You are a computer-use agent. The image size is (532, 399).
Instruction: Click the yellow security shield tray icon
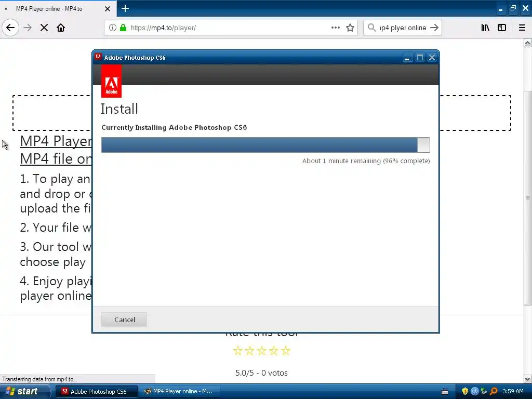tap(465, 392)
